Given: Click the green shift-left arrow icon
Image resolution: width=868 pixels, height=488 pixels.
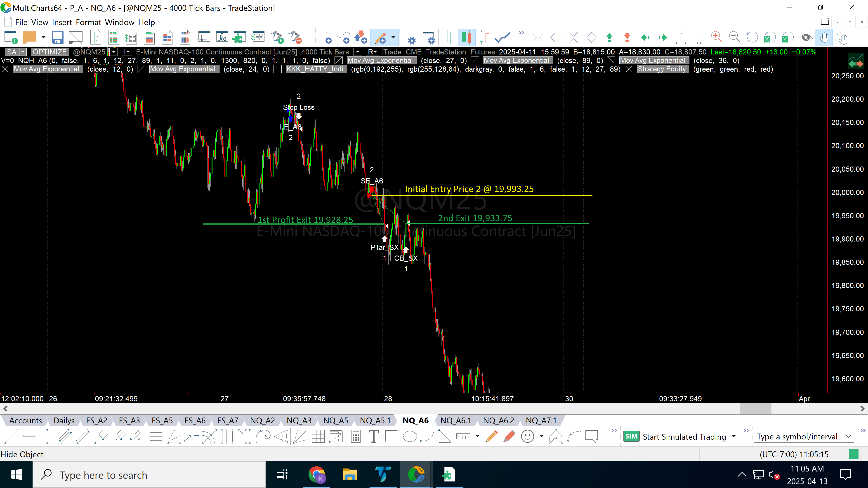Looking at the screenshot, I should click(645, 37).
